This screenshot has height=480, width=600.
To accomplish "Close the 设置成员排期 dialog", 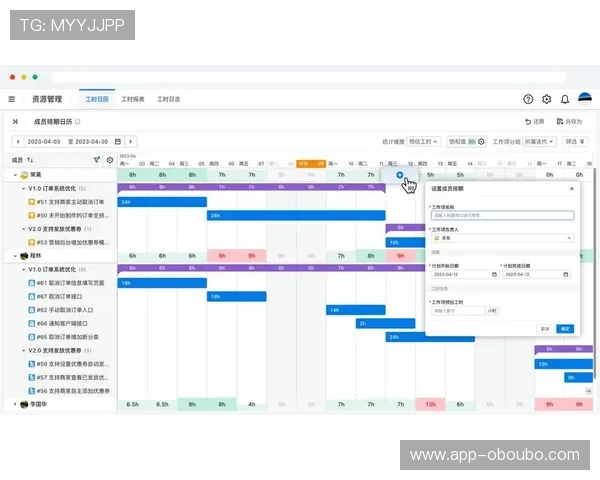I will click(x=572, y=189).
